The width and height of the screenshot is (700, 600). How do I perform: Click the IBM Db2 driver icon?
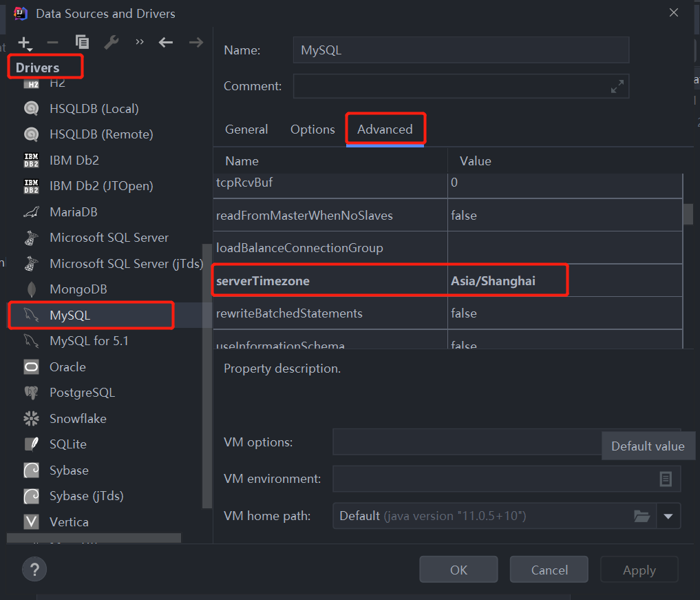point(31,160)
